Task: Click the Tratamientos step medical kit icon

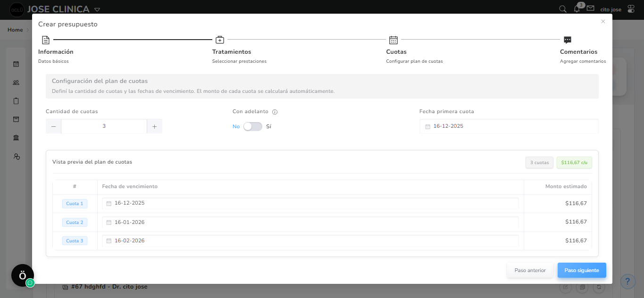Action: point(219,40)
